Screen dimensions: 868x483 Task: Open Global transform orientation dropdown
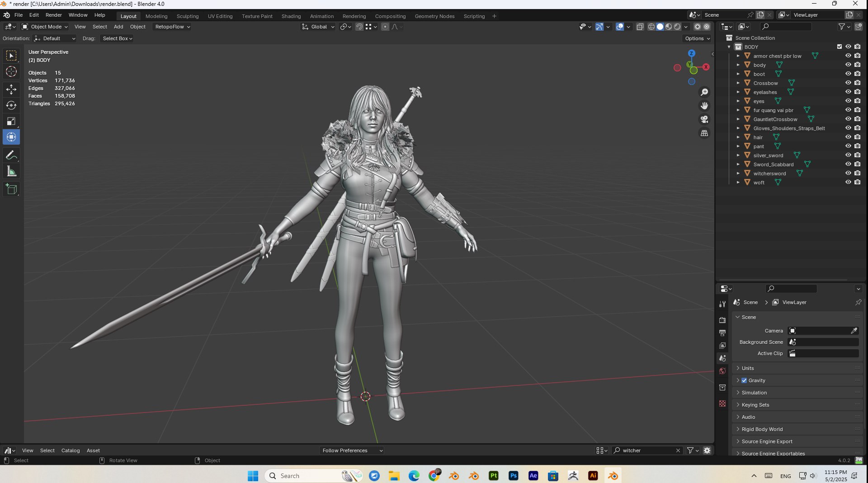pos(318,27)
